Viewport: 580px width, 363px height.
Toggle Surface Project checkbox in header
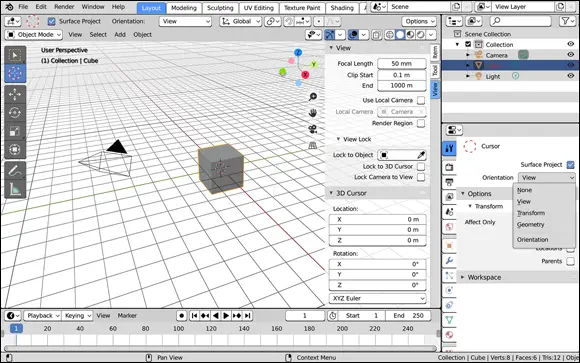pyautogui.click(x=52, y=21)
